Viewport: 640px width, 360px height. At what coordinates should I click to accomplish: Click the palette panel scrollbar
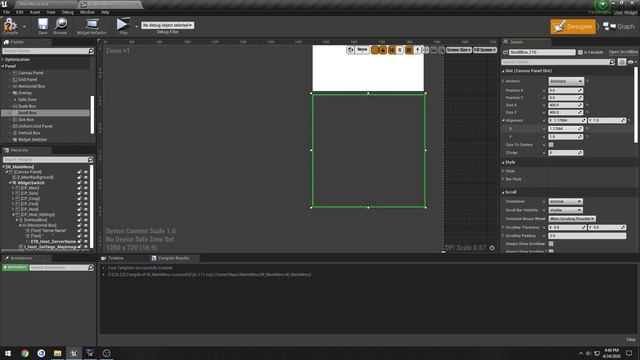pos(92,115)
